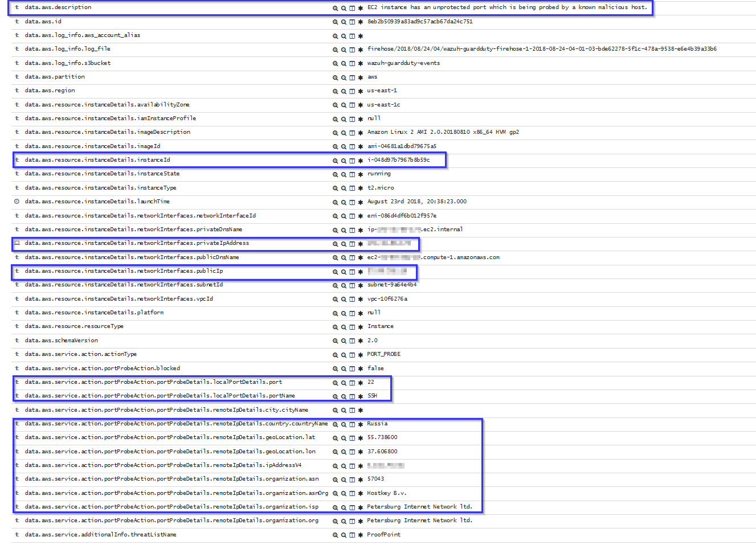Click the IP type icon beside privateIpAddress
The width and height of the screenshot is (756, 545).
coord(17,243)
